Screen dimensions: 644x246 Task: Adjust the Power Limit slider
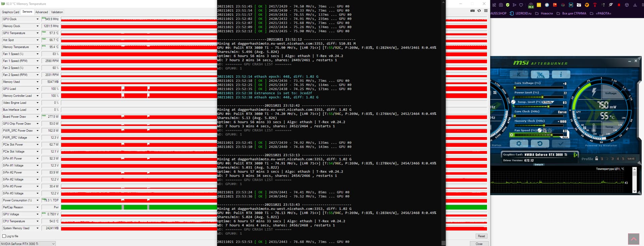point(539,97)
